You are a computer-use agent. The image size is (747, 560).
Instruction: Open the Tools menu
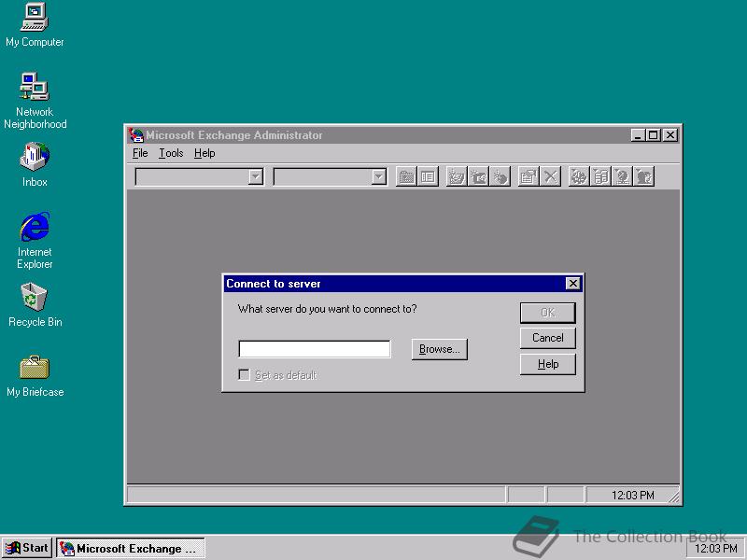(x=171, y=153)
